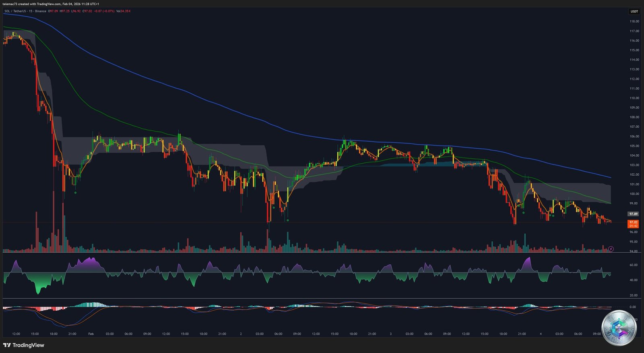Click the 40.00 level on the oscillator scale
This screenshot has height=353, width=644.
tap(634, 280)
